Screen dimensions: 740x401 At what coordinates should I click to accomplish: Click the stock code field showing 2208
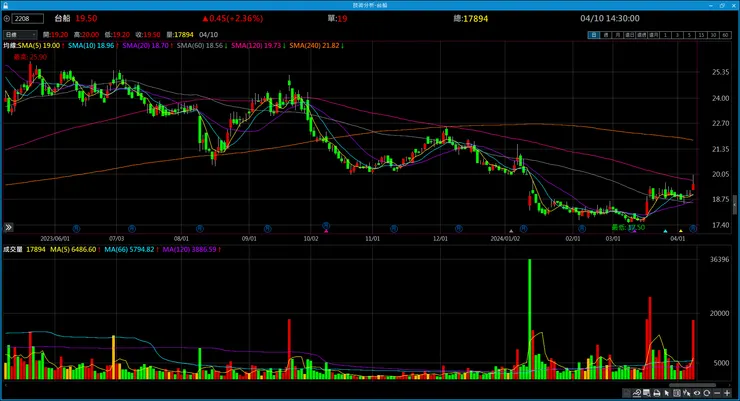click(28, 19)
